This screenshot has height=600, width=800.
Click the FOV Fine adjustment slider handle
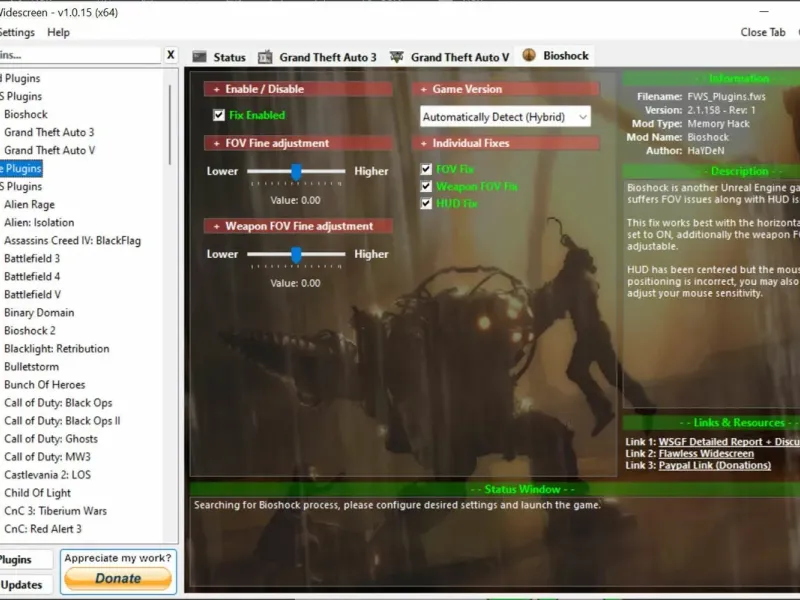pyautogui.click(x=296, y=172)
